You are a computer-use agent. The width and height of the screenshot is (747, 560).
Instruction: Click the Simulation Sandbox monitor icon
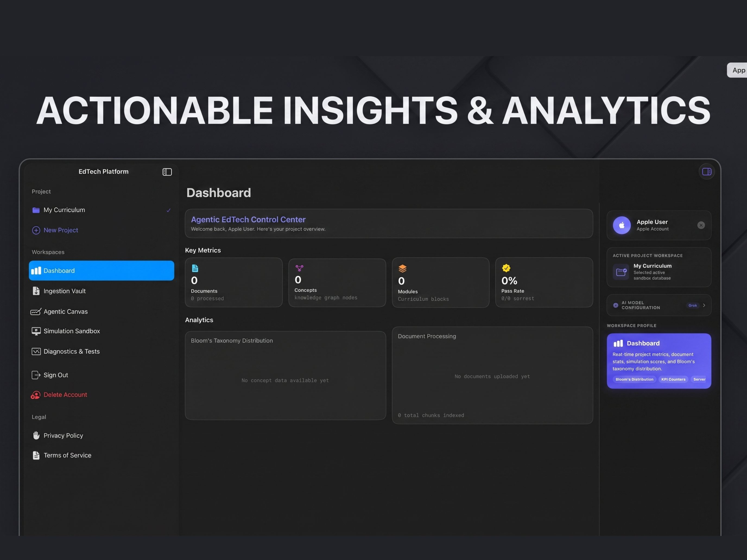pos(36,331)
